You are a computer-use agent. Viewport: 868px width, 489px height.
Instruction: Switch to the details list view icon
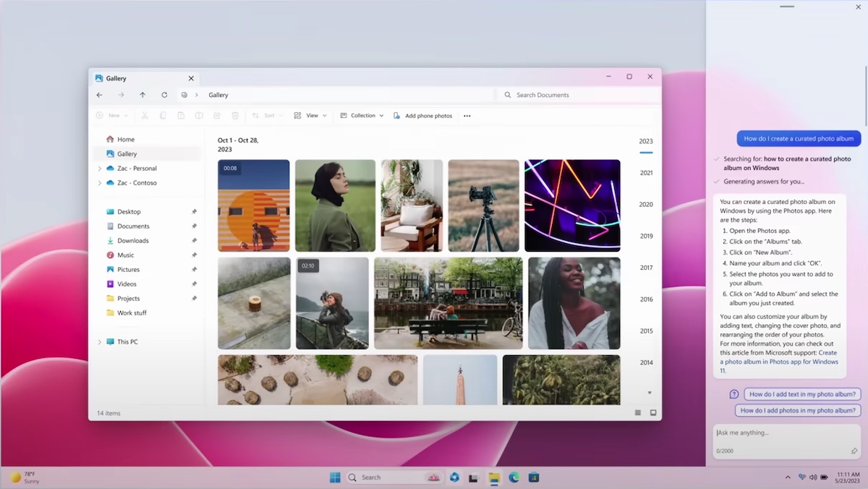point(638,413)
